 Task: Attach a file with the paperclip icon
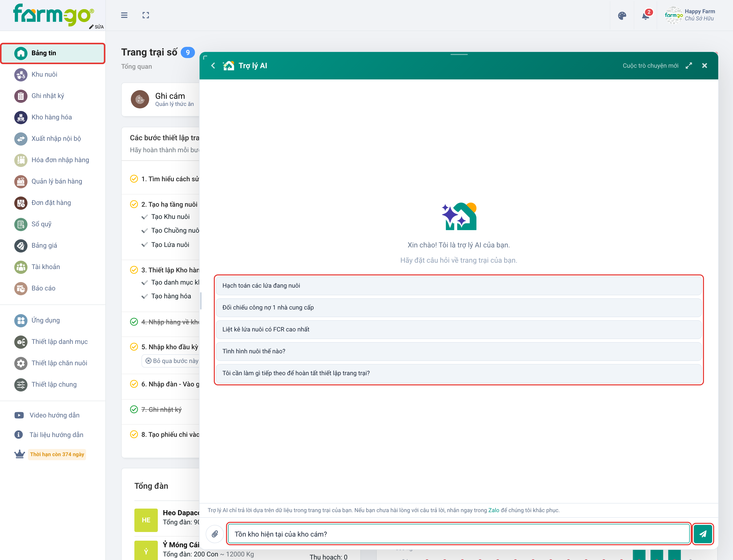coord(215,534)
